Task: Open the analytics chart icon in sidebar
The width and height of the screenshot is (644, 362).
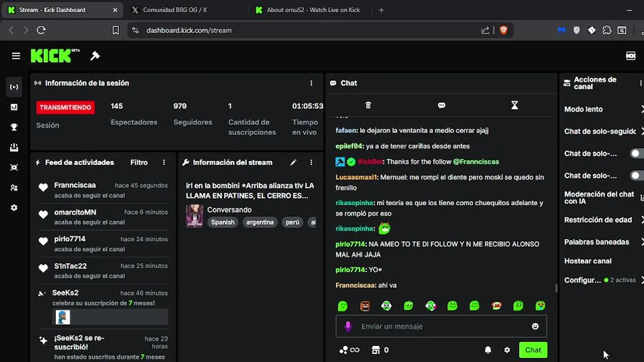Action: (14, 107)
